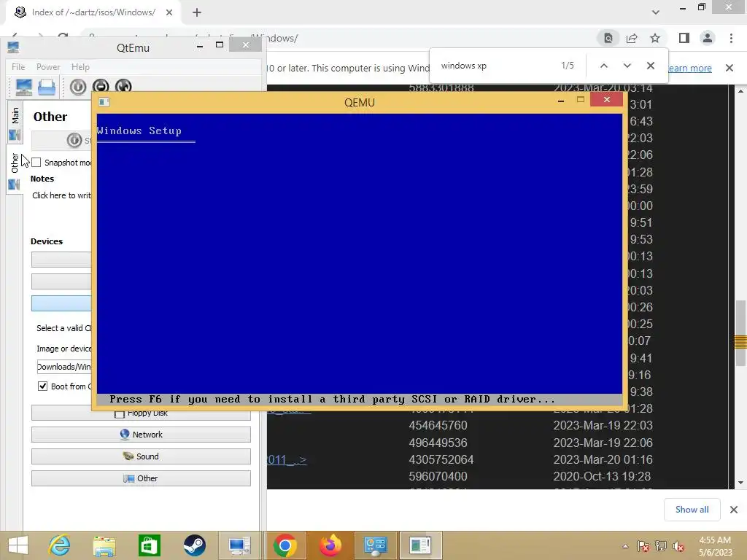The image size is (747, 560).
Task: Open Chrome tab search chevron
Action: [x=656, y=12]
